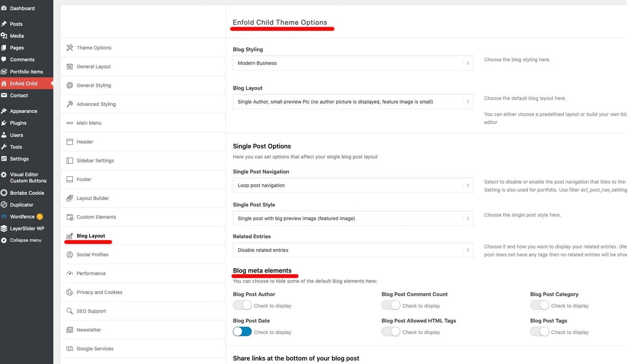Viewport: 627px width, 364px height.
Task: Select the Blog Layout tab
Action: (x=143, y=236)
